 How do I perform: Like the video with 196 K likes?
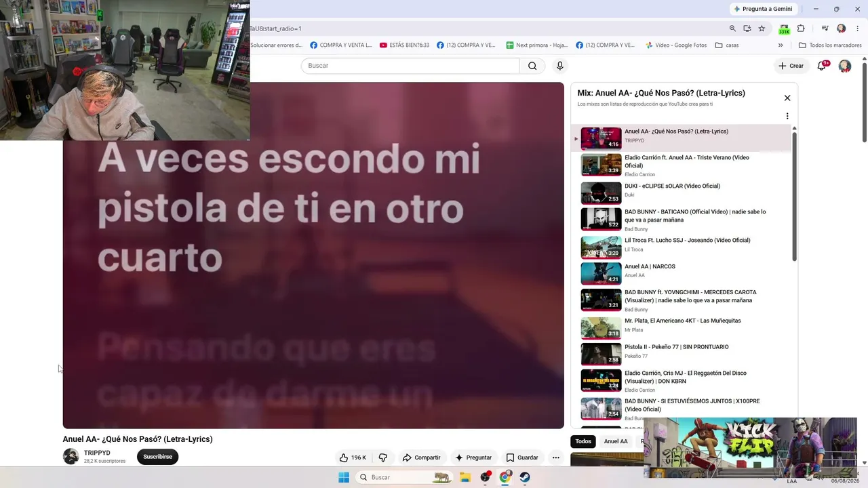[353, 457]
